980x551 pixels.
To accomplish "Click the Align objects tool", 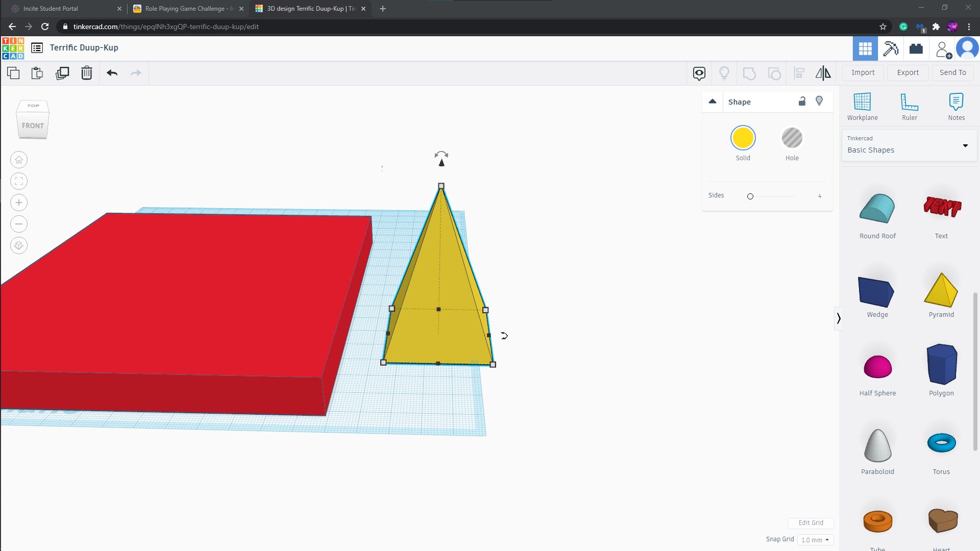I will pos(800,72).
